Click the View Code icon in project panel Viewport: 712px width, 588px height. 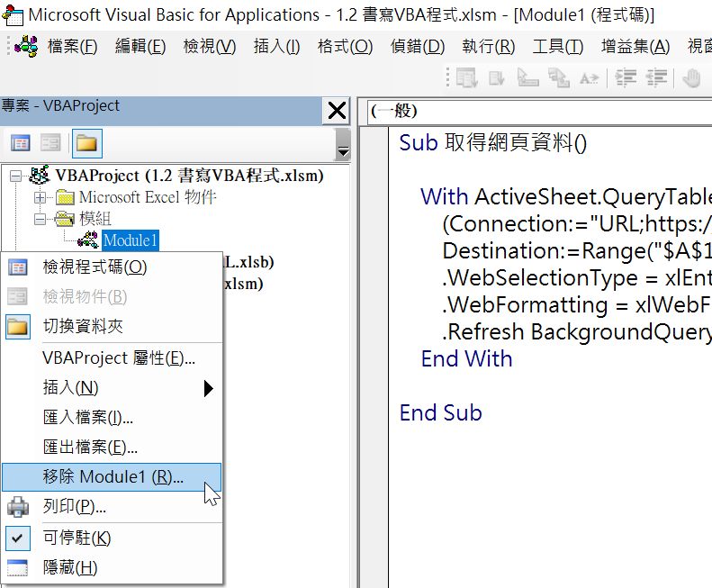(x=21, y=143)
